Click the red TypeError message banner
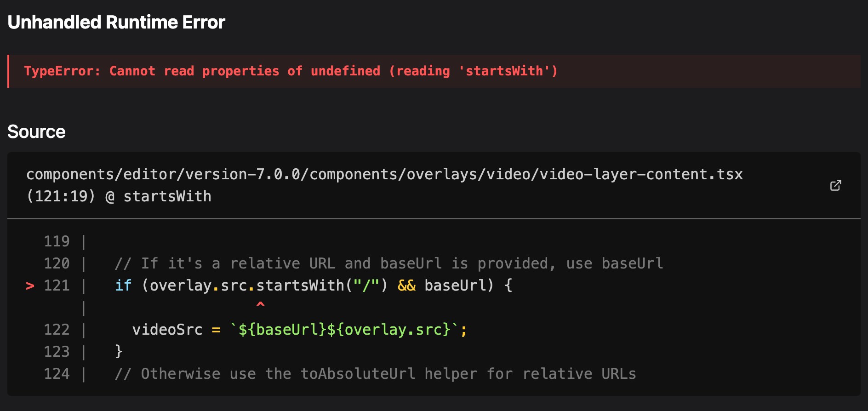 click(434, 71)
